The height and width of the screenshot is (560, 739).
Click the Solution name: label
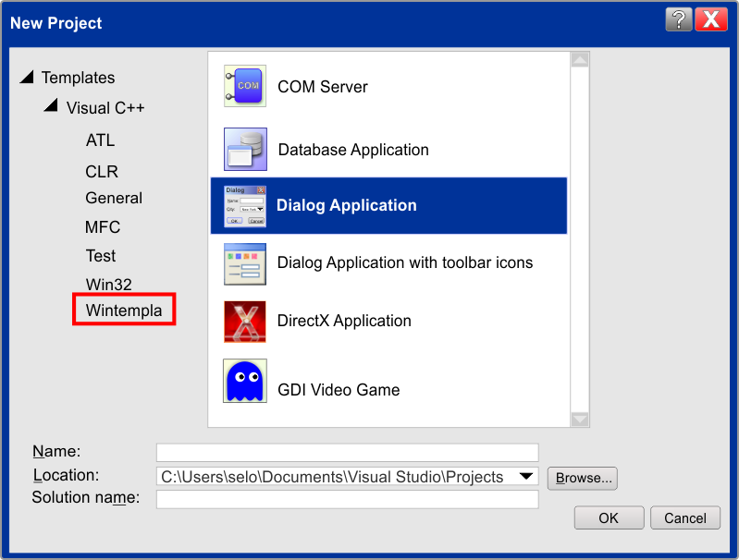pyautogui.click(x=86, y=497)
